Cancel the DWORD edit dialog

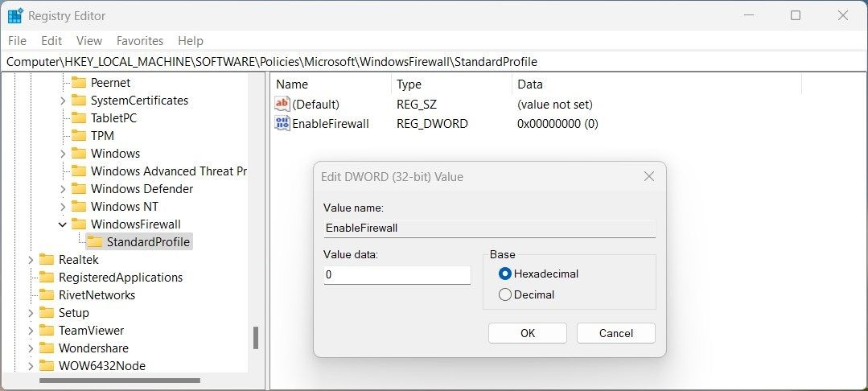[x=616, y=333]
